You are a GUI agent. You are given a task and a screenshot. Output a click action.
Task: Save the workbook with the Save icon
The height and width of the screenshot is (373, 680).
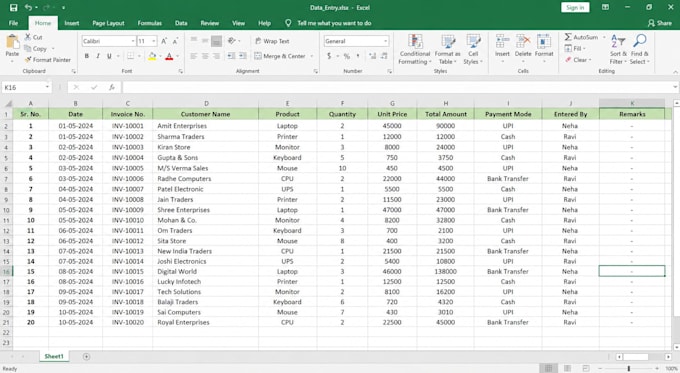(13, 7)
